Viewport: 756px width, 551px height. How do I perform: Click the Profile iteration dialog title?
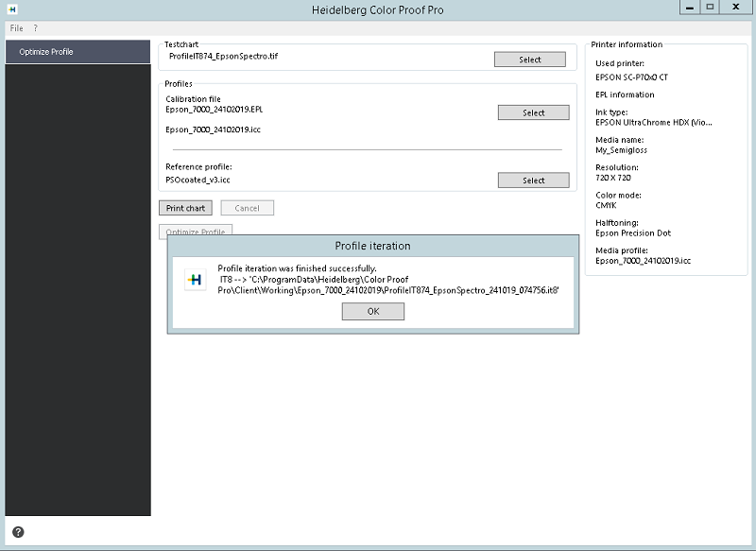(372, 246)
